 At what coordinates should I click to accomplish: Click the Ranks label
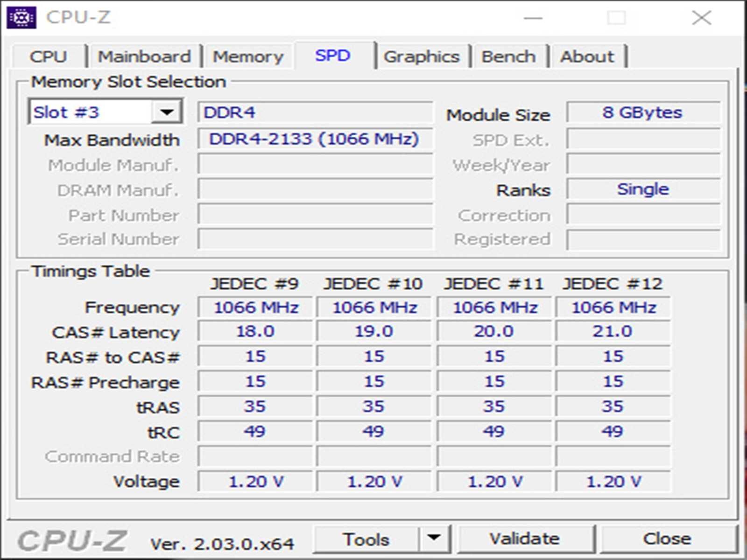(x=523, y=190)
